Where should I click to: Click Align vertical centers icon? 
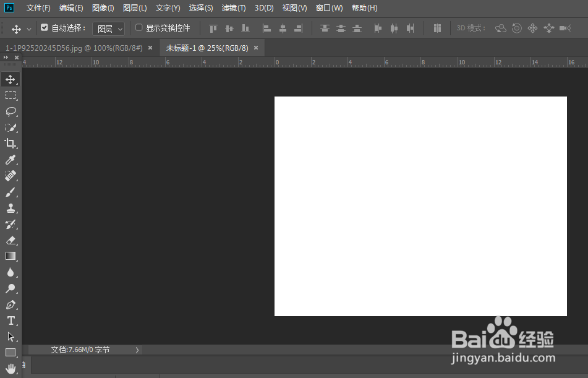pos(229,28)
